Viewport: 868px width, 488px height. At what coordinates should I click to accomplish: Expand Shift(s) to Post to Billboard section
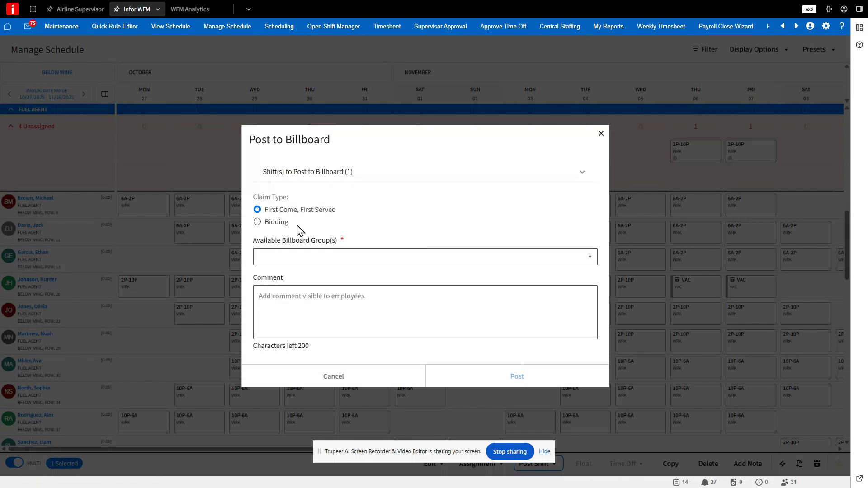(582, 172)
